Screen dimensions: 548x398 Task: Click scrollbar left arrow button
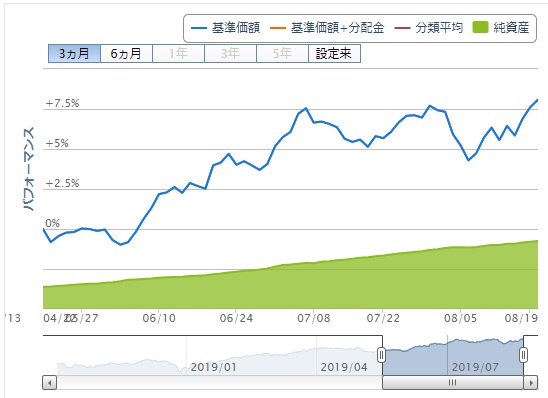pos(50,383)
